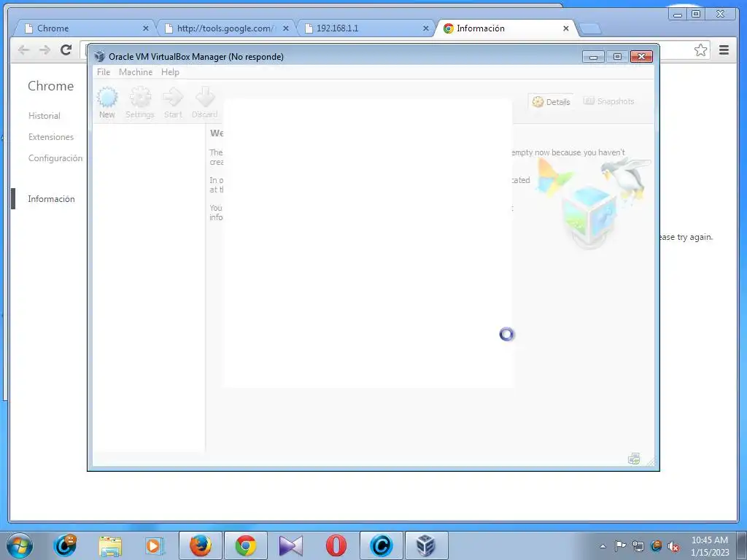Viewport: 747px width, 560px height.
Task: Open Extensiones in Chrome sidebar
Action: [51, 136]
